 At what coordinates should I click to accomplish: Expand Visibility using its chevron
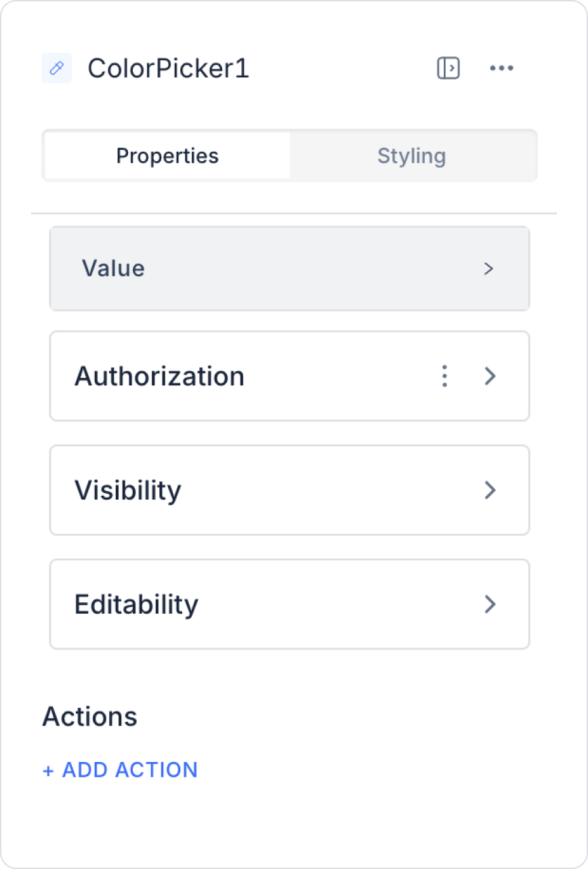coord(490,490)
